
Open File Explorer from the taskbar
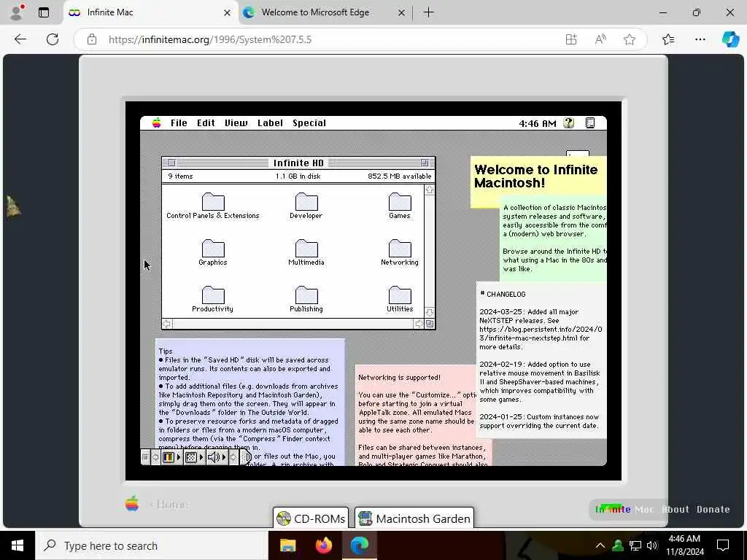pyautogui.click(x=287, y=545)
